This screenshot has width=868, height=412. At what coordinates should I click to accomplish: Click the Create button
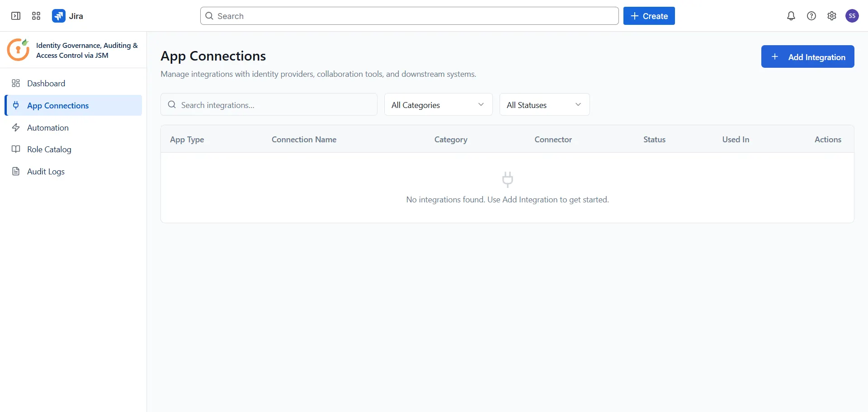click(649, 16)
